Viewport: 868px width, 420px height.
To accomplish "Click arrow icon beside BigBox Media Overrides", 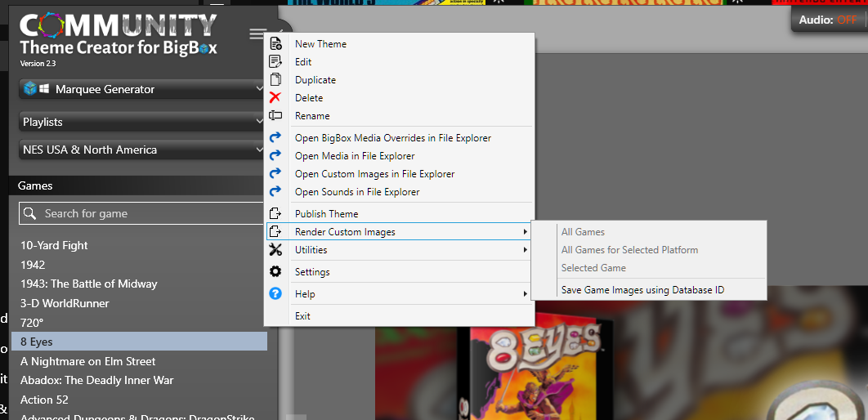I will [275, 138].
